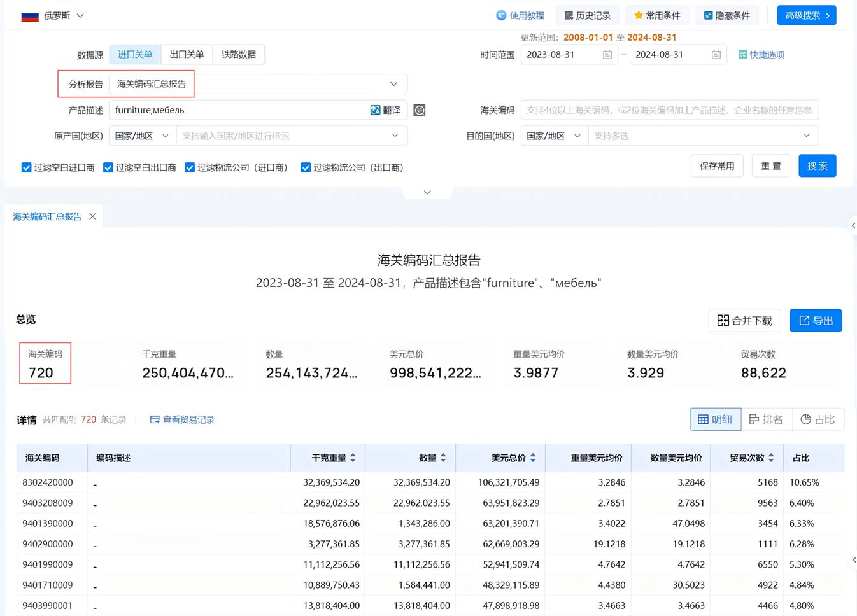Collapse the search panel chevron
This screenshot has width=857, height=616.
pyautogui.click(x=427, y=192)
